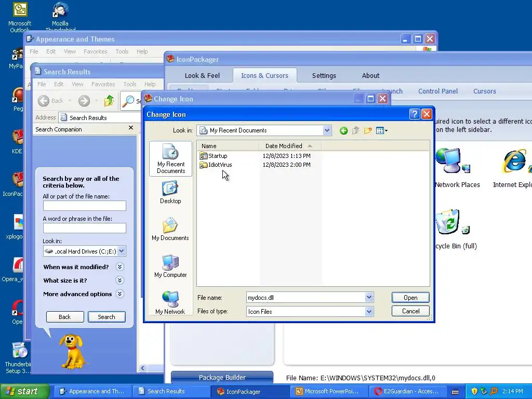Open Look in drives dropdown in Search Companion

[x=122, y=251]
